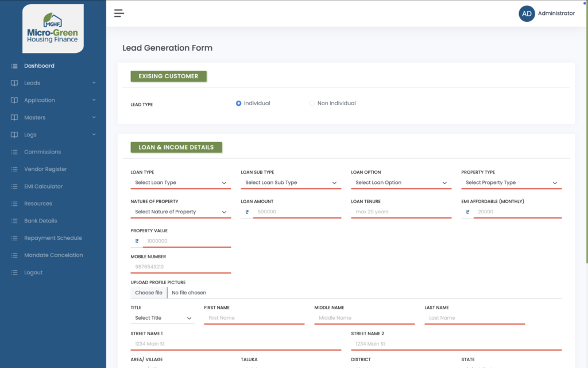Open the Select Loan Type dropdown

pos(180,183)
